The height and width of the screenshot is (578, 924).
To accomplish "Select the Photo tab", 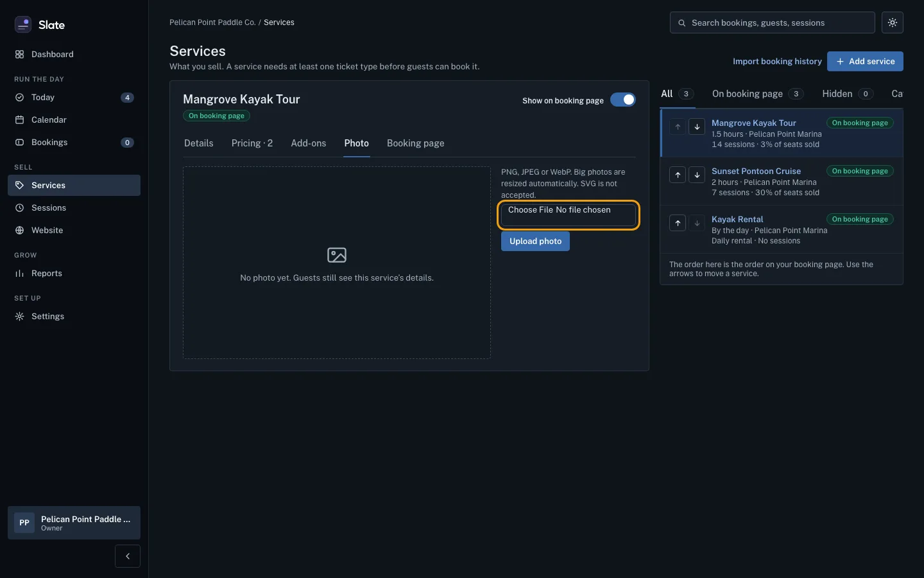I will 357,143.
